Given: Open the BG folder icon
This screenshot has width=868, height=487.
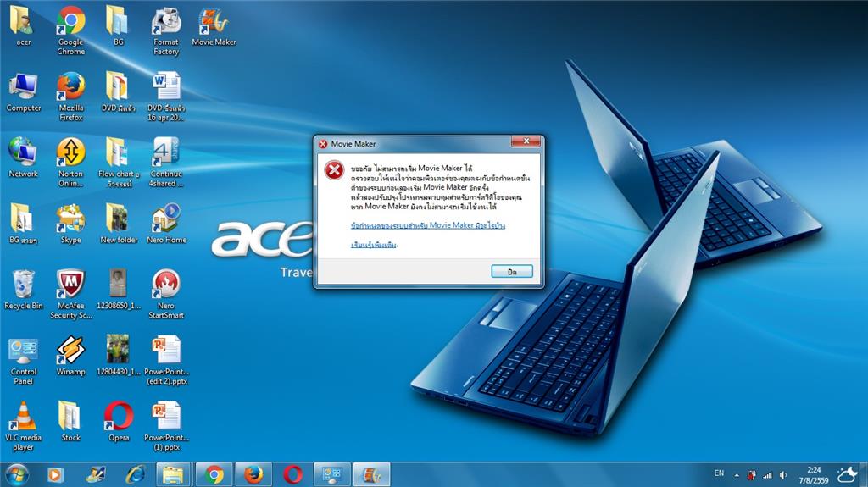Looking at the screenshot, I should (x=118, y=26).
